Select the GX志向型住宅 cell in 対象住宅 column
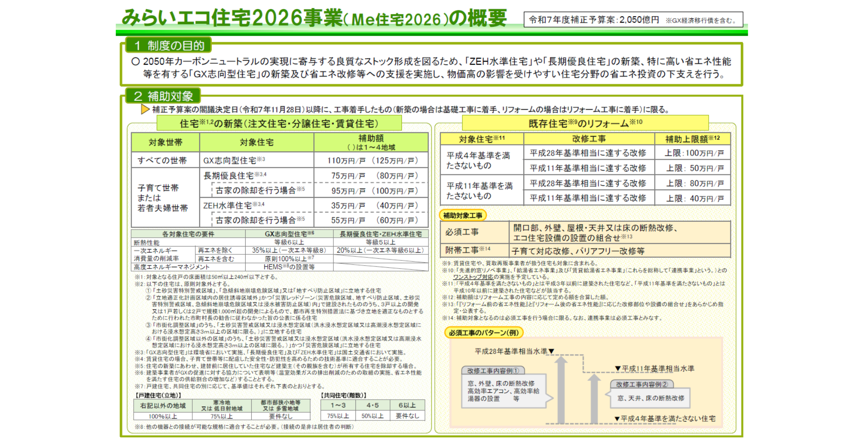 (x=234, y=161)
